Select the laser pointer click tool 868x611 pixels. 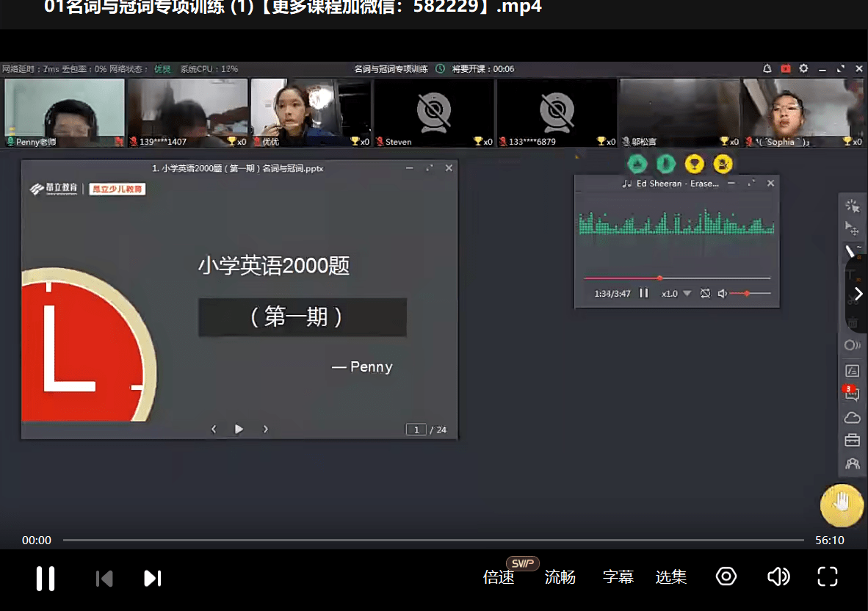pos(853,206)
